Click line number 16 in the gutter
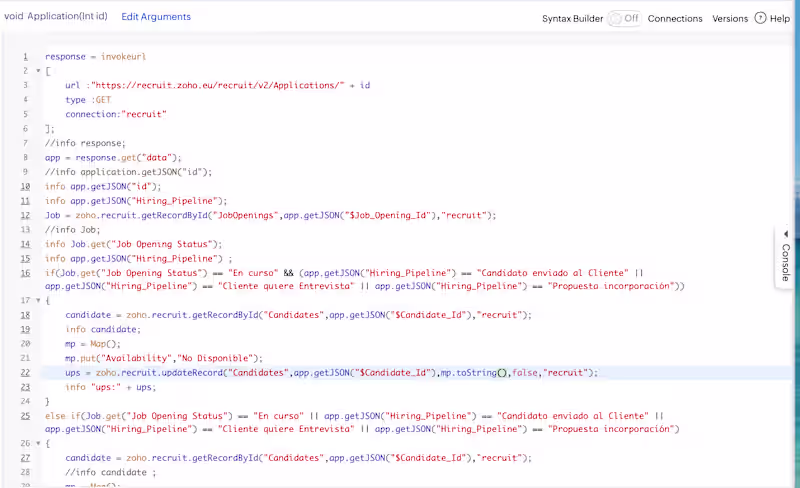 (26, 273)
